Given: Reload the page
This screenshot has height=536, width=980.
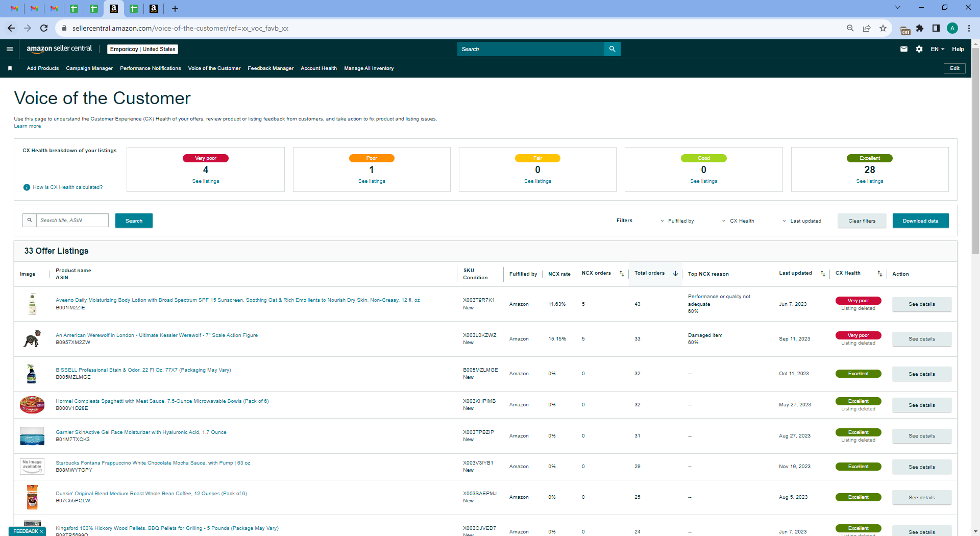Looking at the screenshot, I should click(44, 28).
